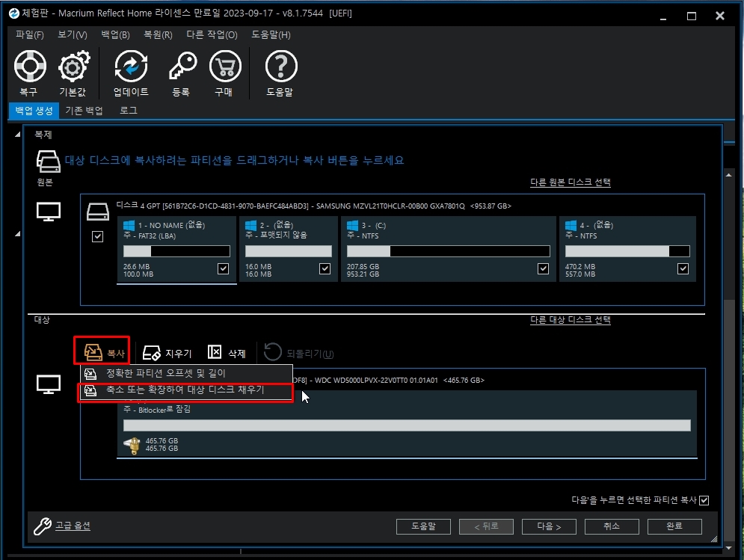This screenshot has height=560, width=744.
Task: Uncheck partition 2 unformatted checkbox
Action: coord(325,268)
